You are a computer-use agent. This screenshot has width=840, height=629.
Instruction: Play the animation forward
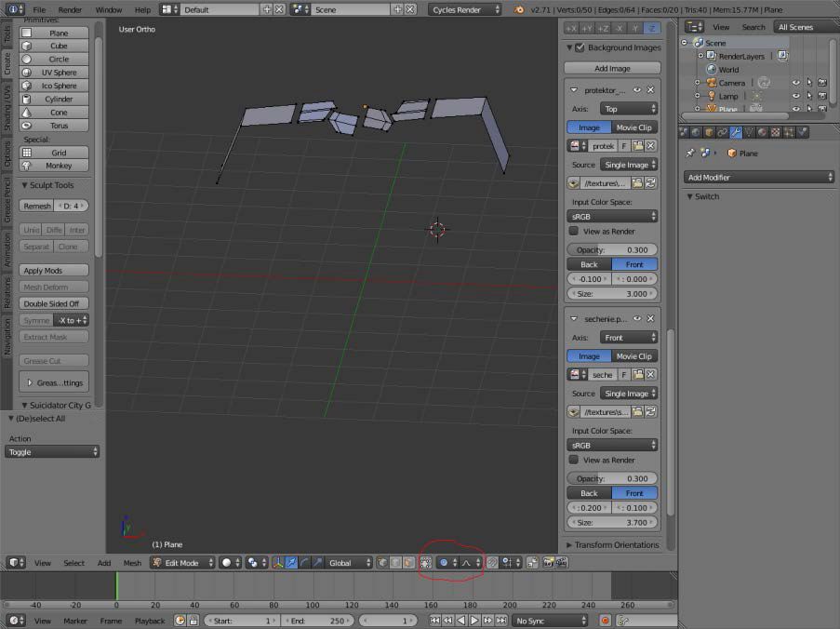point(474,621)
